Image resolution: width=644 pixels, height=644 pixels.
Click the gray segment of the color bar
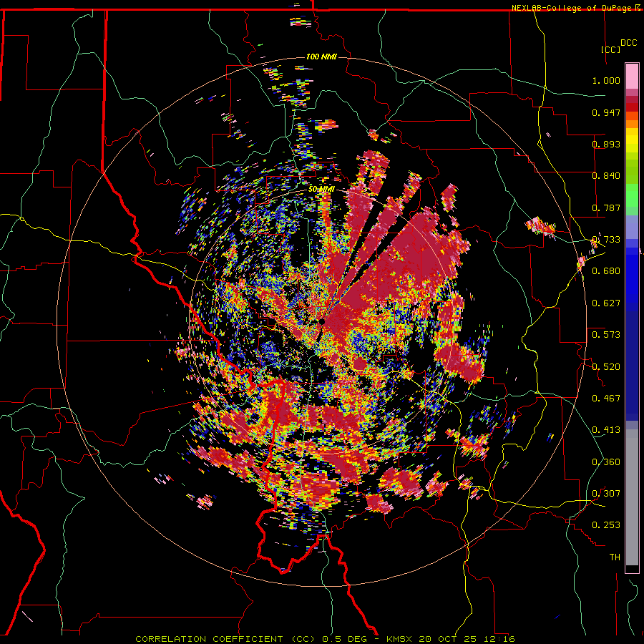[632, 497]
